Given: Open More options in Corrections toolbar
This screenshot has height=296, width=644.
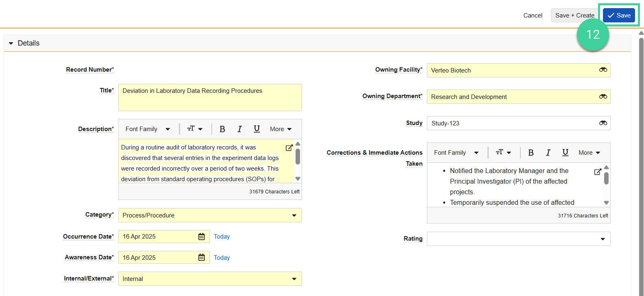Looking at the screenshot, I should click(589, 153).
